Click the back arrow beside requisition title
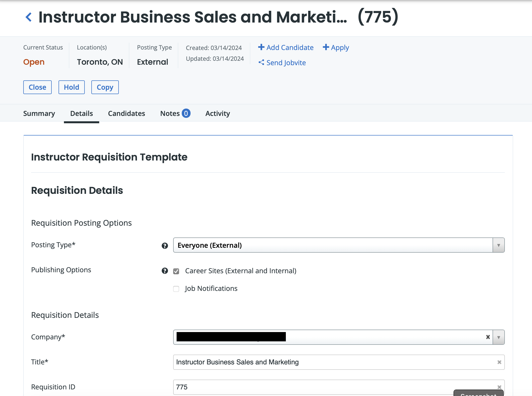The image size is (532, 396). pos(29,17)
